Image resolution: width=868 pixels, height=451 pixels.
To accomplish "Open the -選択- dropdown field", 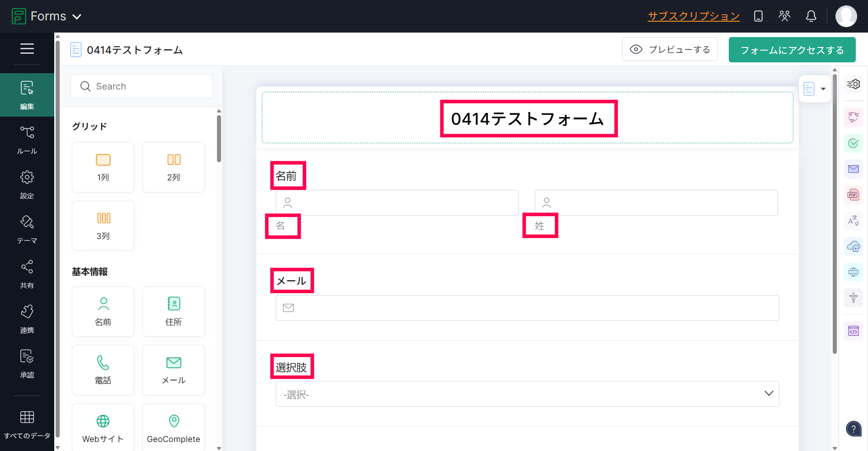I will click(x=527, y=394).
